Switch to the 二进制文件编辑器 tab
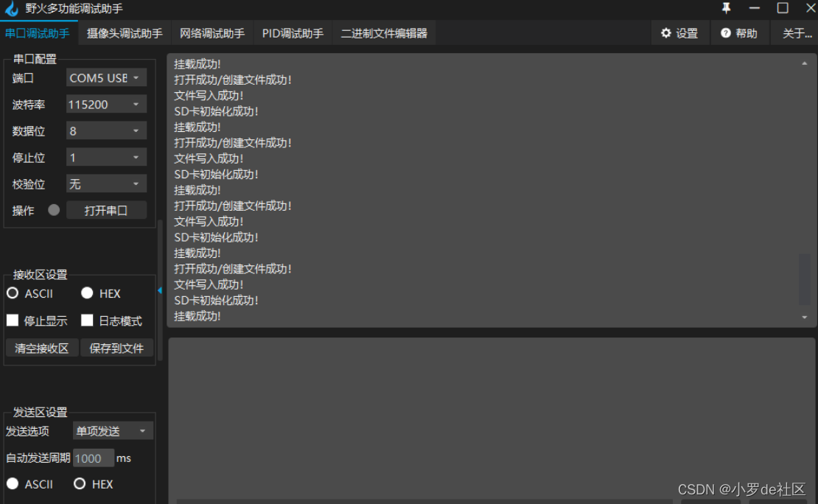 384,32
